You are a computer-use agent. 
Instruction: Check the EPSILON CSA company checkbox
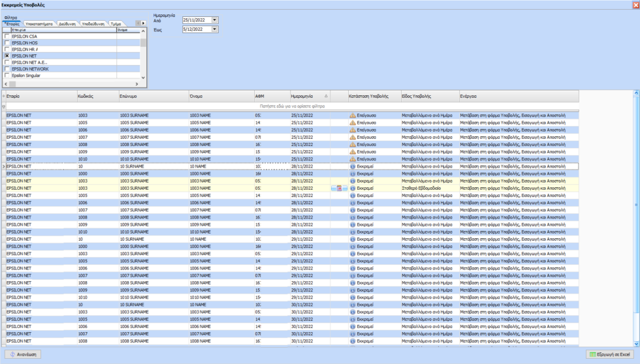coord(7,37)
